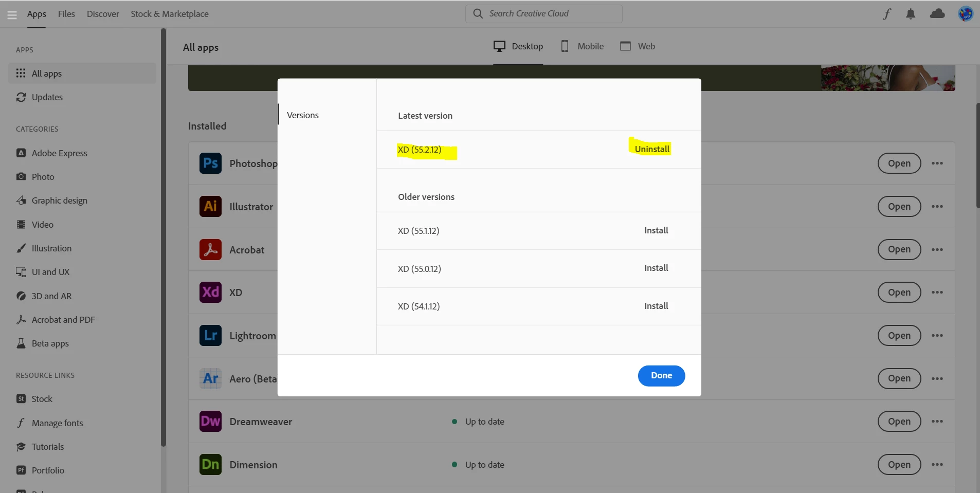Open Aero with its Open button
The image size is (980, 493).
[x=899, y=378]
